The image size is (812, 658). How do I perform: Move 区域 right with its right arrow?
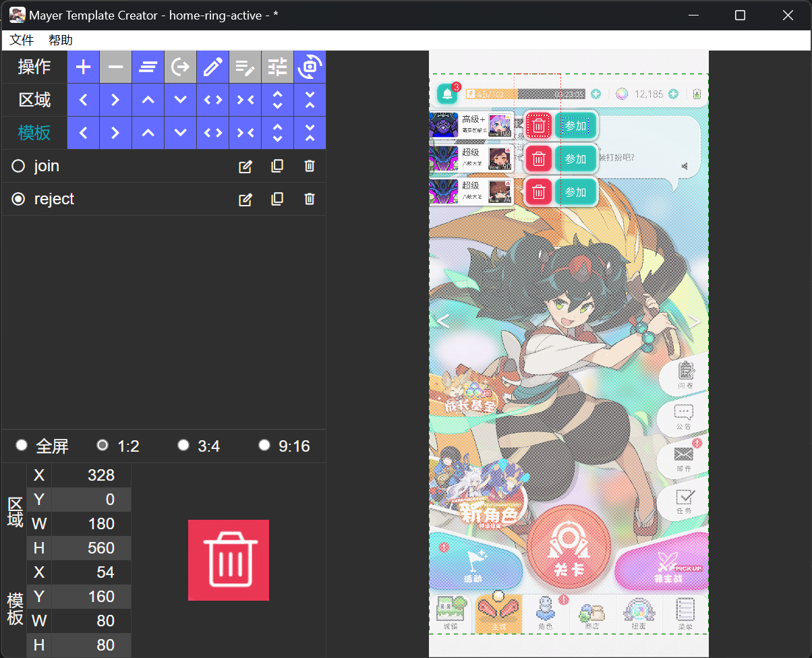(116, 100)
